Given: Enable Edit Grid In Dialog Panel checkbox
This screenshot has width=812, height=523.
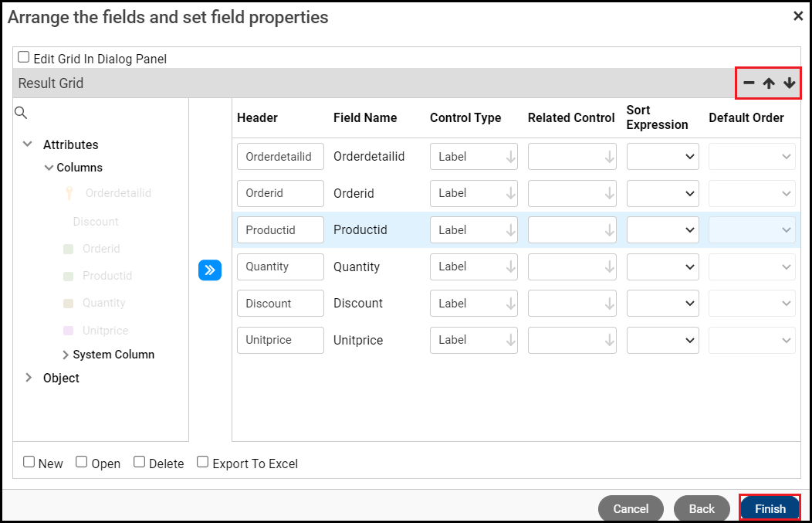Looking at the screenshot, I should (24, 57).
